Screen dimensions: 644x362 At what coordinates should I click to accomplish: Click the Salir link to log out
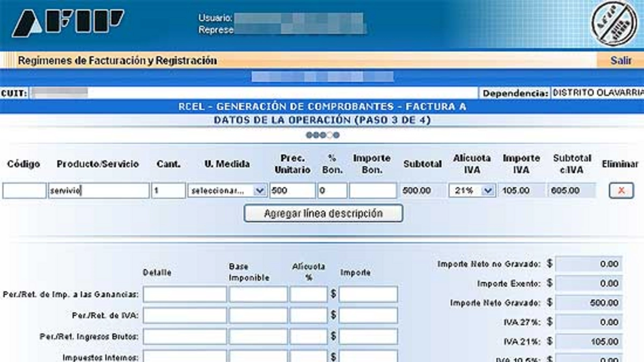(621, 61)
